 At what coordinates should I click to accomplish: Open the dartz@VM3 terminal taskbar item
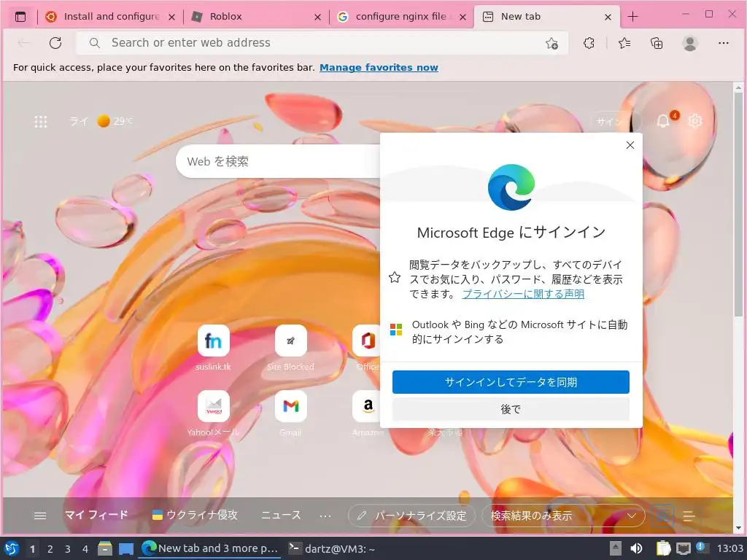[332, 548]
